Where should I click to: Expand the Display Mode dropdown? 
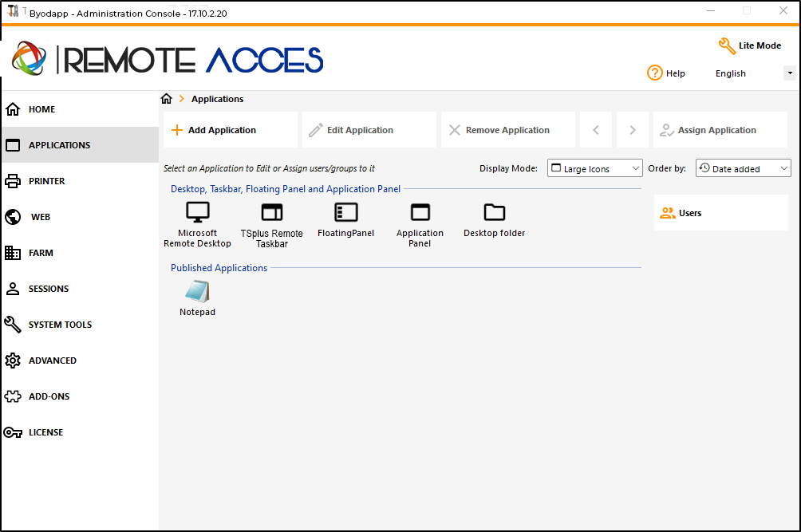point(594,168)
